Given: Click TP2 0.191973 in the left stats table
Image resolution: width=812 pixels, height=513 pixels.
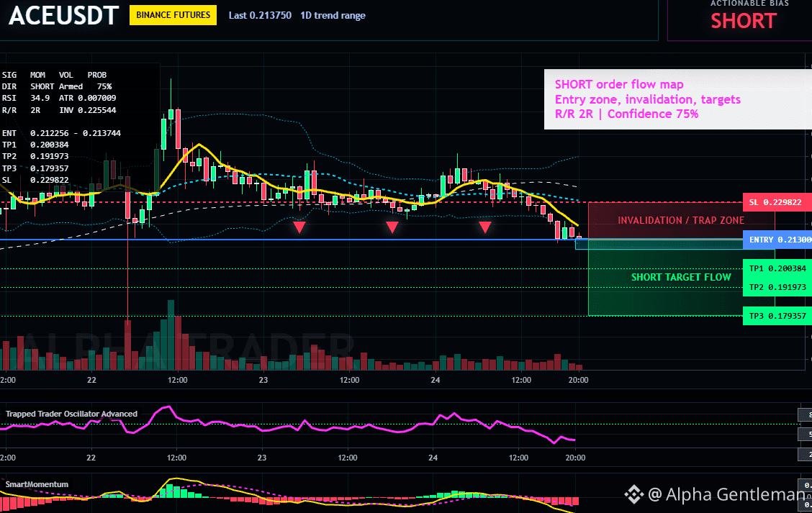Looking at the screenshot, I should coord(35,156).
